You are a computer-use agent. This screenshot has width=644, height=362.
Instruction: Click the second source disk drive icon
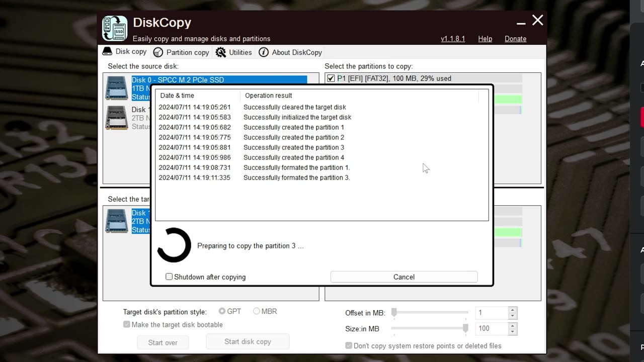click(117, 118)
